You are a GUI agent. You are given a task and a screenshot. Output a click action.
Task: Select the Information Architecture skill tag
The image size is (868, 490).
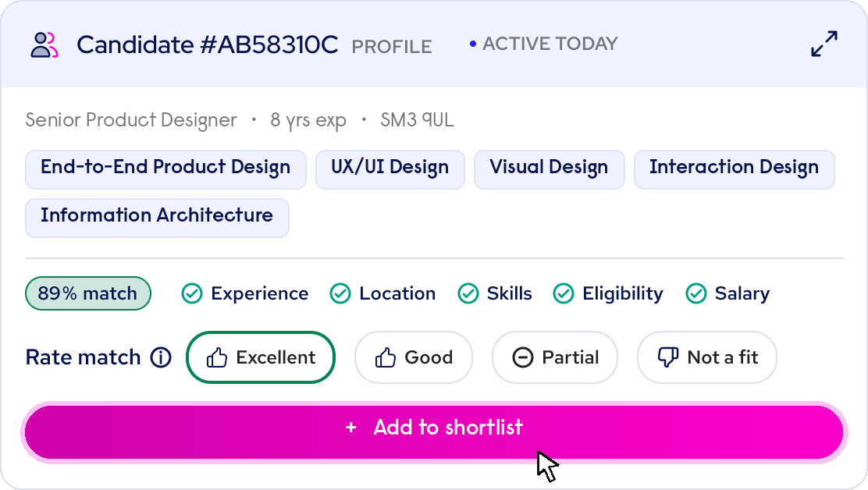click(157, 218)
